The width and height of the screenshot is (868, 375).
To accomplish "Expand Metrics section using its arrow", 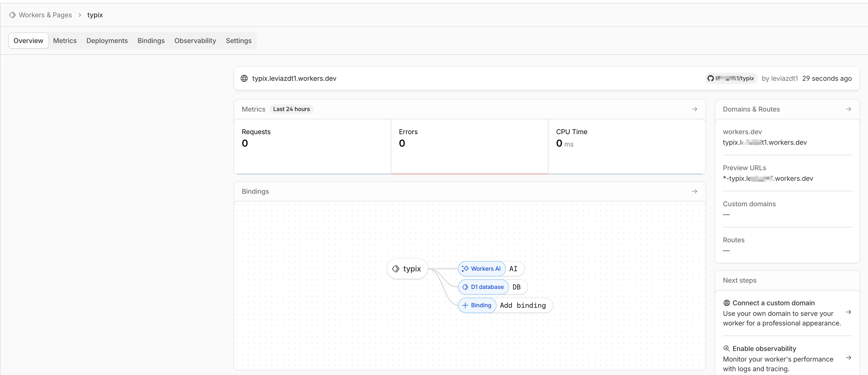I will [695, 109].
